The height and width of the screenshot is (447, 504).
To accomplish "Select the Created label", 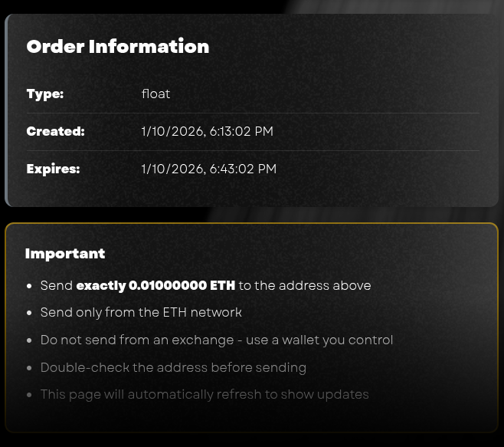I will [55, 131].
